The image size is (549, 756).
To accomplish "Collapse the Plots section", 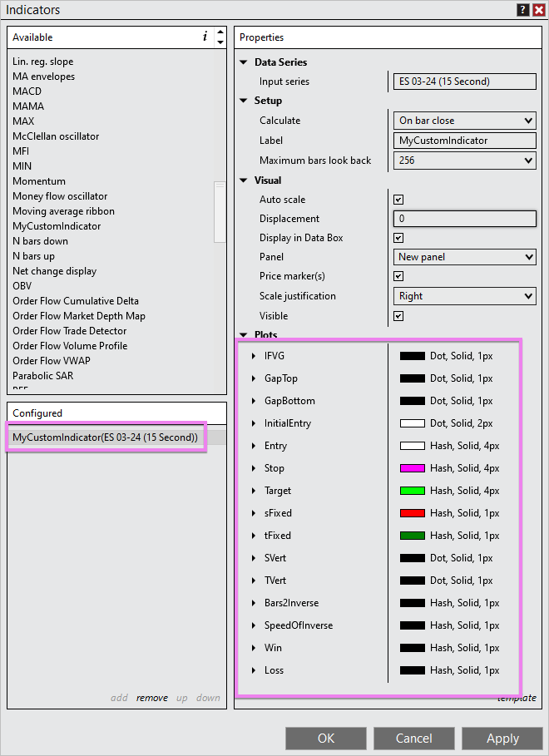I will click(x=244, y=334).
